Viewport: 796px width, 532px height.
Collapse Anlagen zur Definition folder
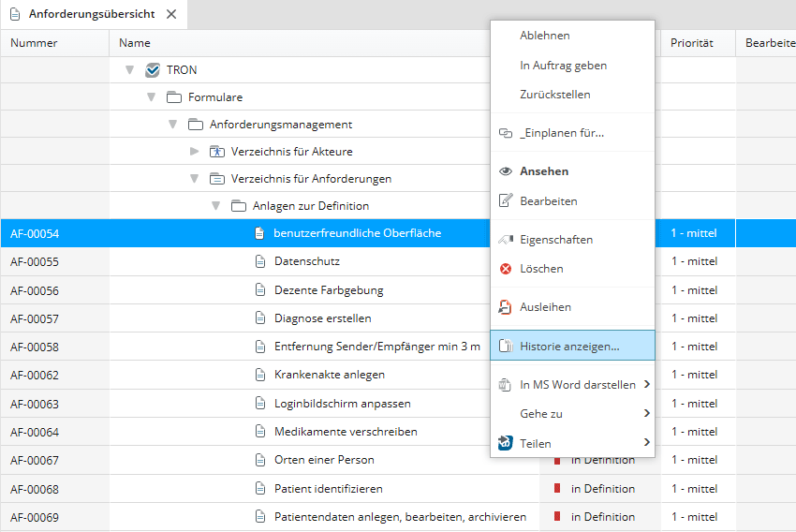coord(215,206)
